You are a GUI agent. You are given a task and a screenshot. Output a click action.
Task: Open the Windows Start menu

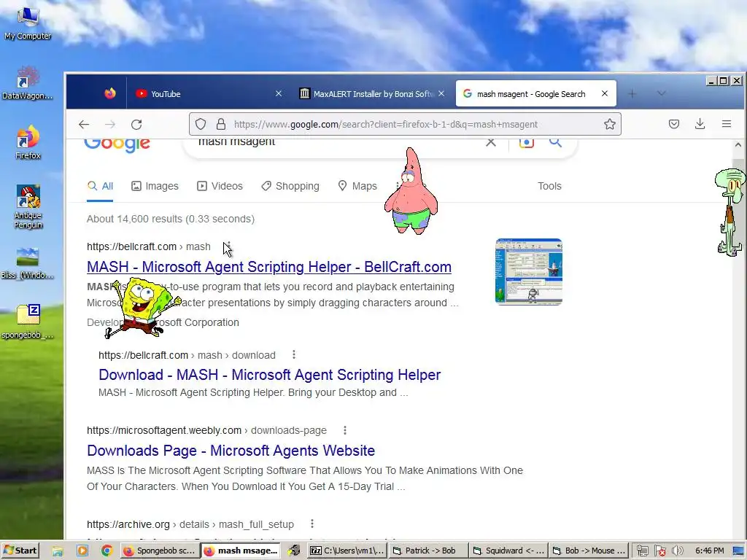pos(20,551)
